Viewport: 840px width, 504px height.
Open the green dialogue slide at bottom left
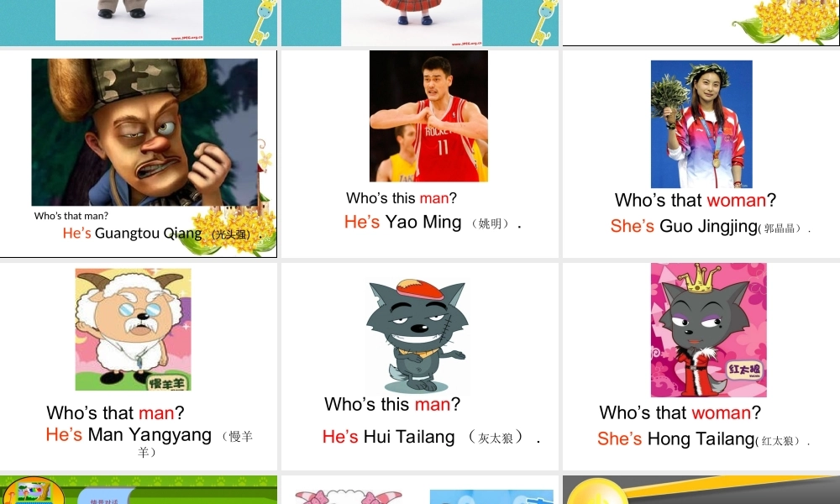[x=139, y=490]
